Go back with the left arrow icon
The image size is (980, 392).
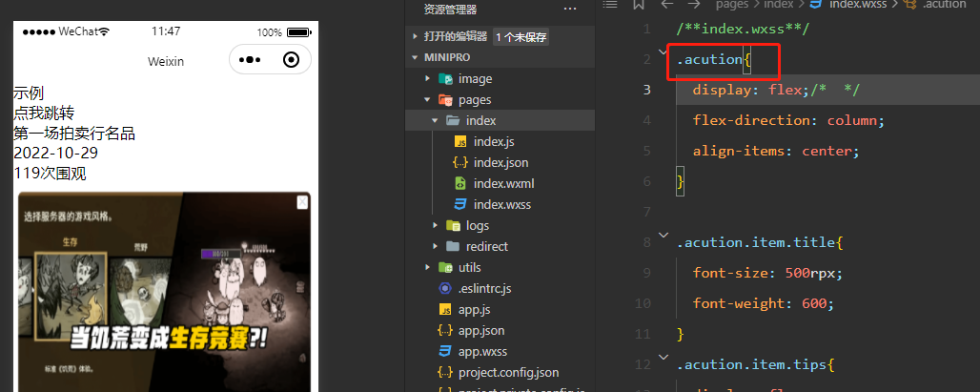point(667,5)
